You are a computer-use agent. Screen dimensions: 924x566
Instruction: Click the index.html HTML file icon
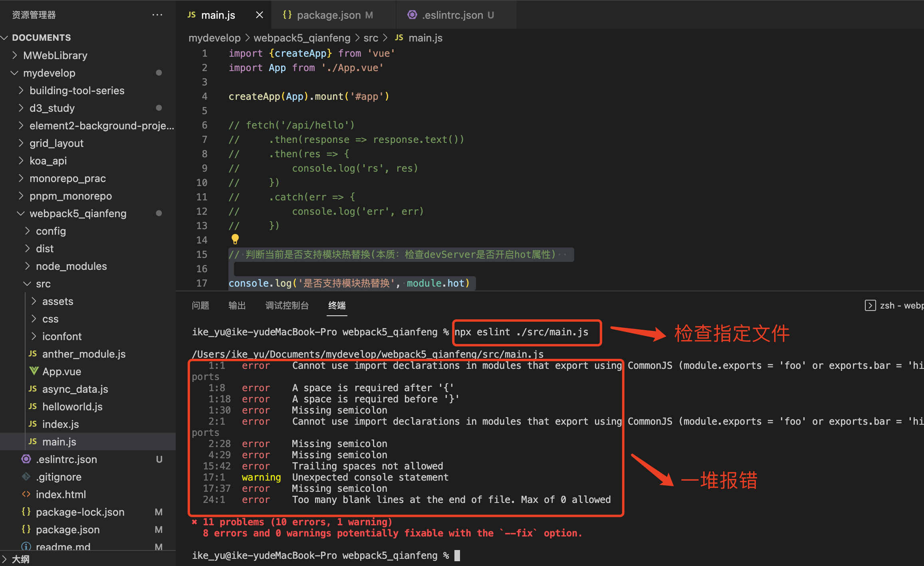pos(26,494)
